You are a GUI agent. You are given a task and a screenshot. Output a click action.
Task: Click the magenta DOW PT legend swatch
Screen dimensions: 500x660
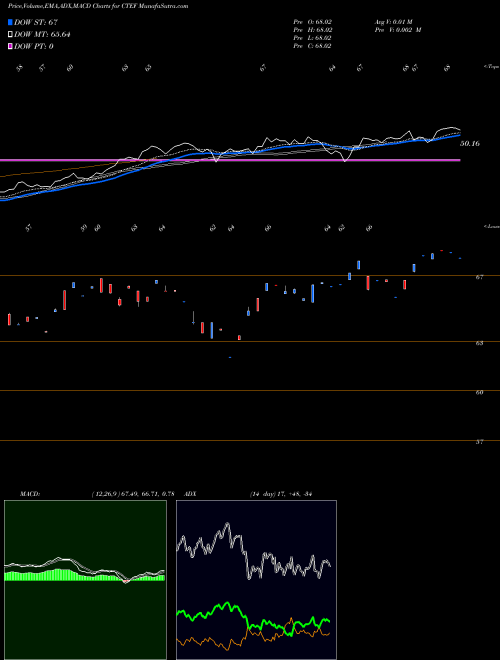click(x=11, y=46)
